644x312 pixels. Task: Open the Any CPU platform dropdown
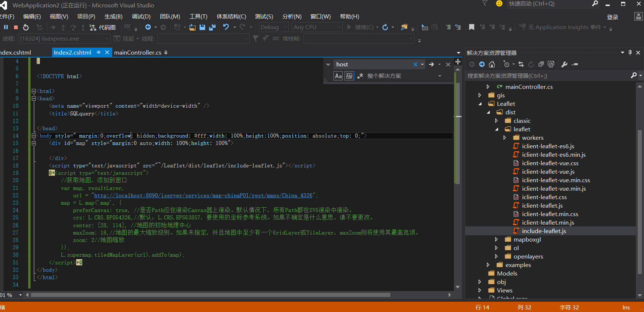coord(317,27)
